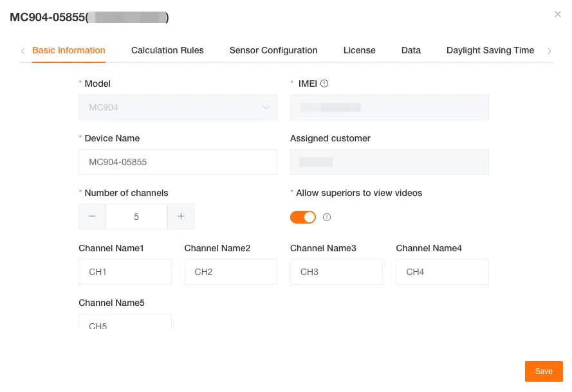Select the Data tab

[411, 50]
